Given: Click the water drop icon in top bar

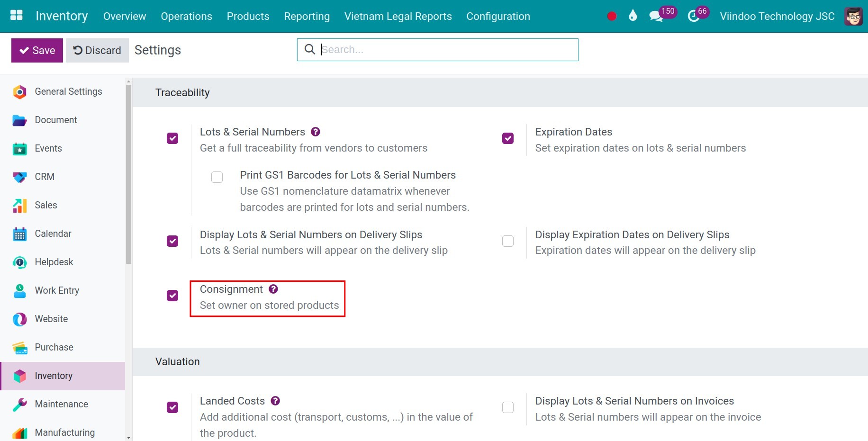Looking at the screenshot, I should tap(633, 16).
